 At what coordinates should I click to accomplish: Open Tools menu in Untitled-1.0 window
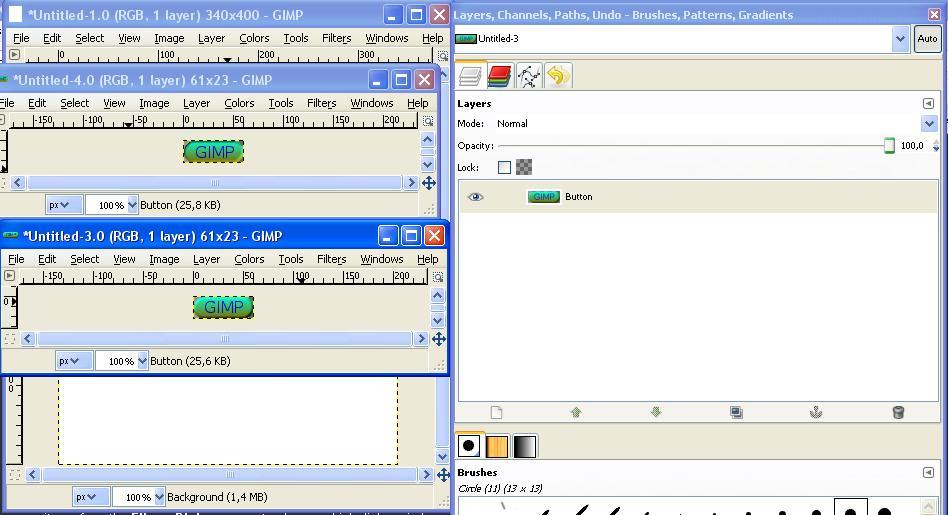[x=296, y=38]
